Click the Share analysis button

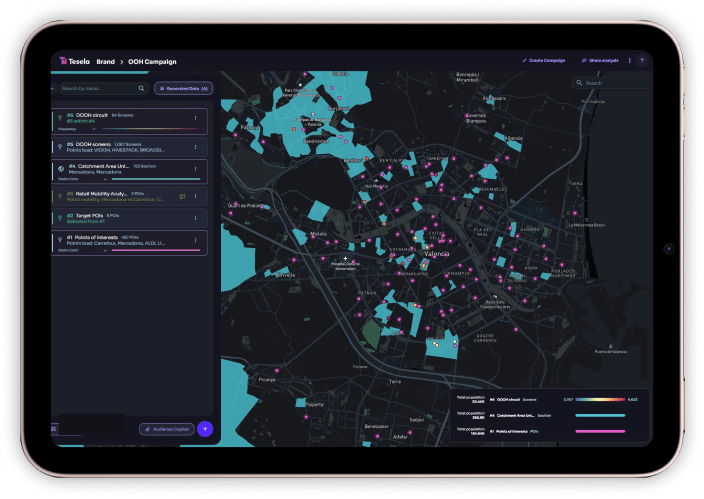600,60
